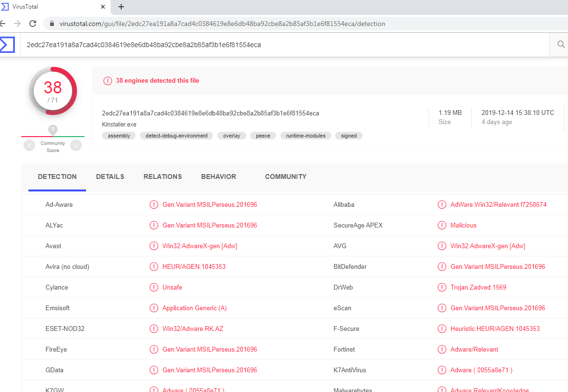
Task: Open a new browser tab
Action: pos(121,7)
